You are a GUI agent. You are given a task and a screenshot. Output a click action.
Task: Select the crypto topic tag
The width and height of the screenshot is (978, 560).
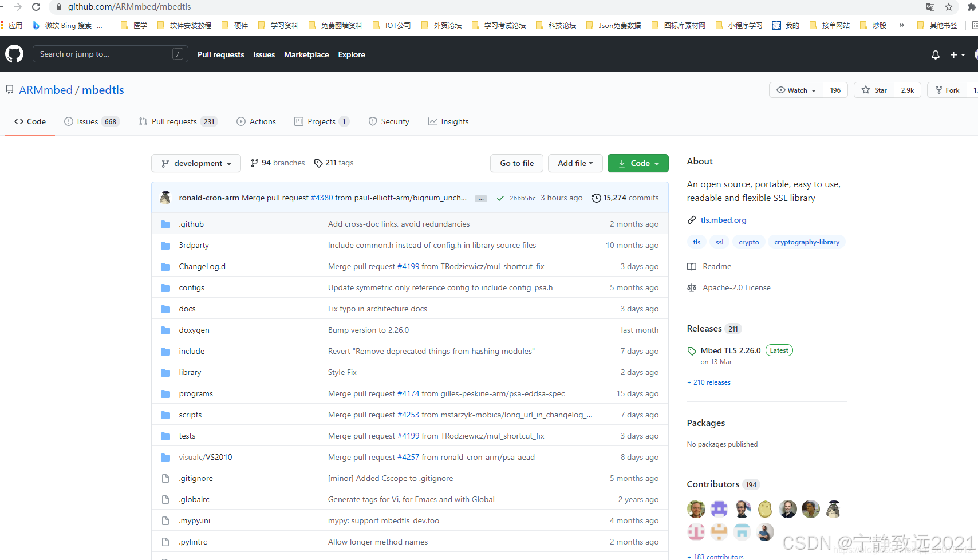tap(749, 242)
